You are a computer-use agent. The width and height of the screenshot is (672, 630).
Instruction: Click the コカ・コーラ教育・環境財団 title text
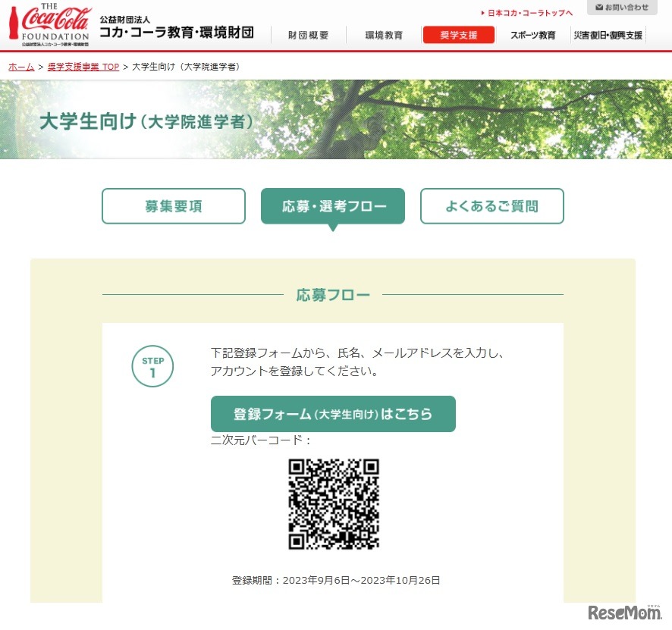tap(177, 32)
